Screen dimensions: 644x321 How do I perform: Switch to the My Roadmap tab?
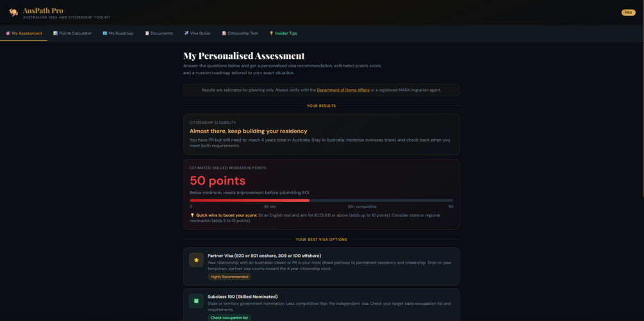click(119, 33)
